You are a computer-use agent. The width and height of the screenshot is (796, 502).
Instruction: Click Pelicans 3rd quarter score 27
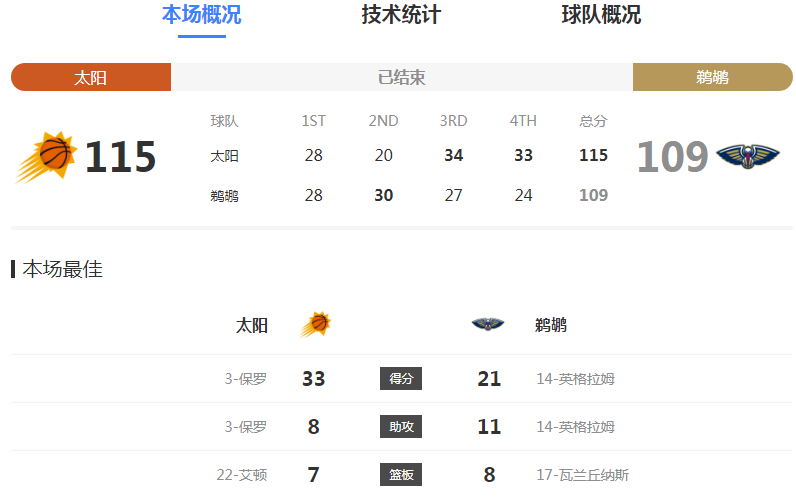[x=453, y=195]
